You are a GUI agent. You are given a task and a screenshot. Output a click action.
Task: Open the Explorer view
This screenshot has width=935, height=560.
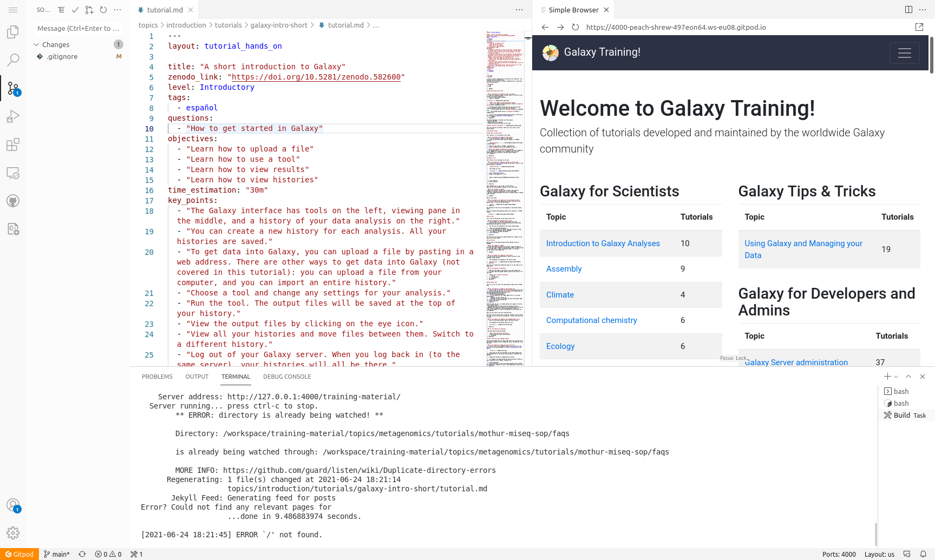[13, 32]
